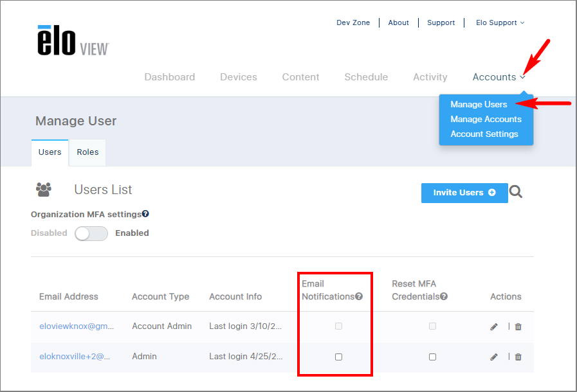Click the Actions column header
This screenshot has width=577, height=392.
[x=506, y=296]
